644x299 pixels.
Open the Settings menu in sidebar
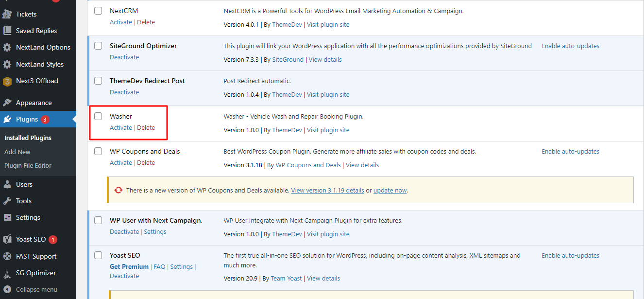[28, 218]
